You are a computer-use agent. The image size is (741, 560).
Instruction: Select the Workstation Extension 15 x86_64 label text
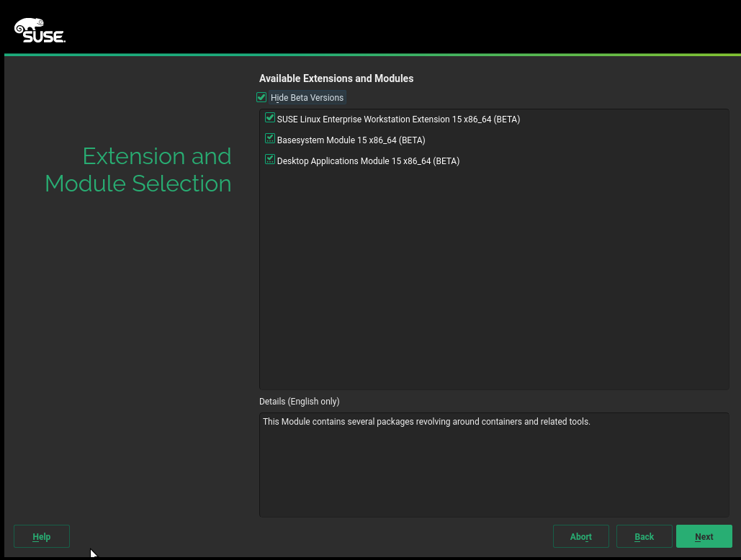click(398, 119)
